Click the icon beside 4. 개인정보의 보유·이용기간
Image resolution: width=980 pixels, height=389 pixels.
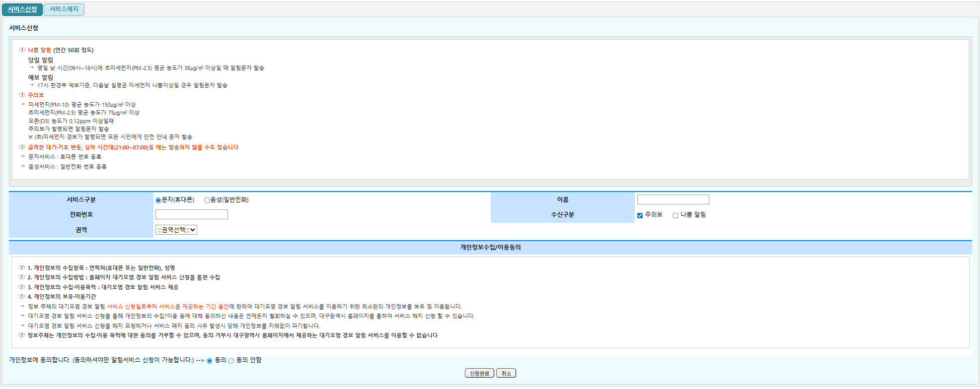(22, 296)
